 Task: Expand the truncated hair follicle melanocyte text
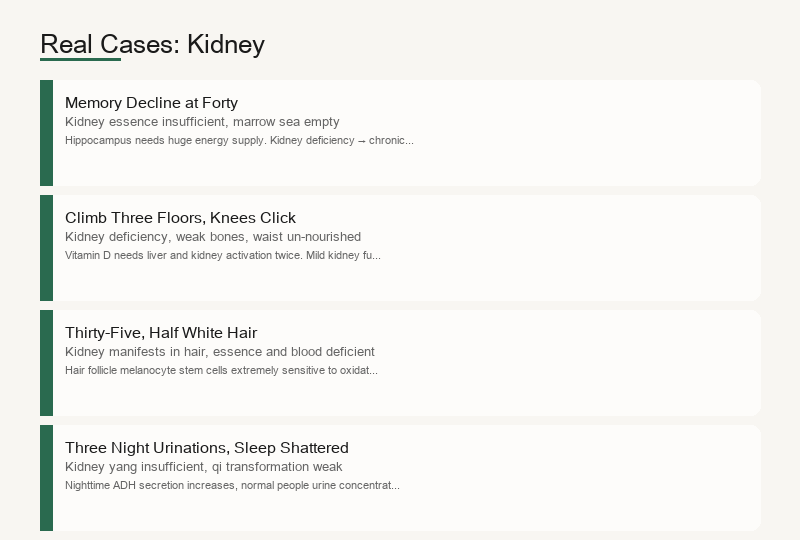pos(221,371)
